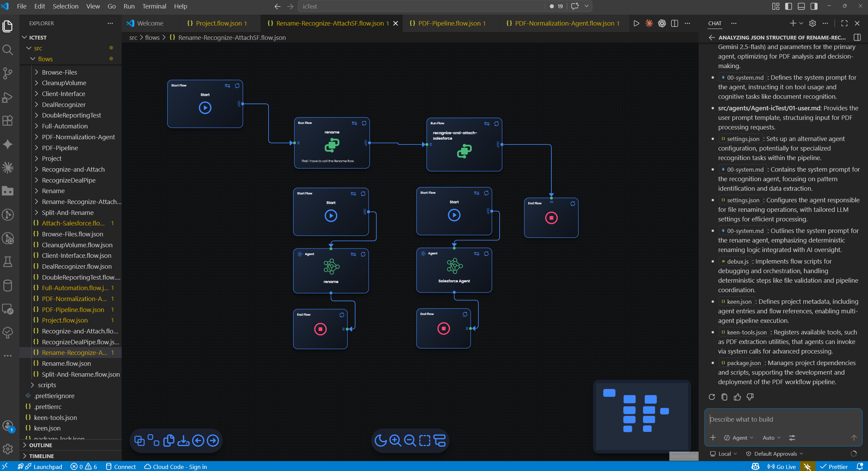Toggle dark mode moon icon on canvas toolbar
Image resolution: width=868 pixels, height=471 pixels.
(380, 441)
